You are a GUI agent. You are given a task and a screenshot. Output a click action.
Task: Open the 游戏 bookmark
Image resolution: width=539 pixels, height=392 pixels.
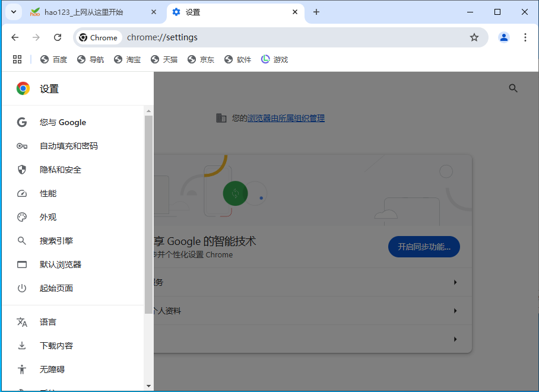(274, 59)
